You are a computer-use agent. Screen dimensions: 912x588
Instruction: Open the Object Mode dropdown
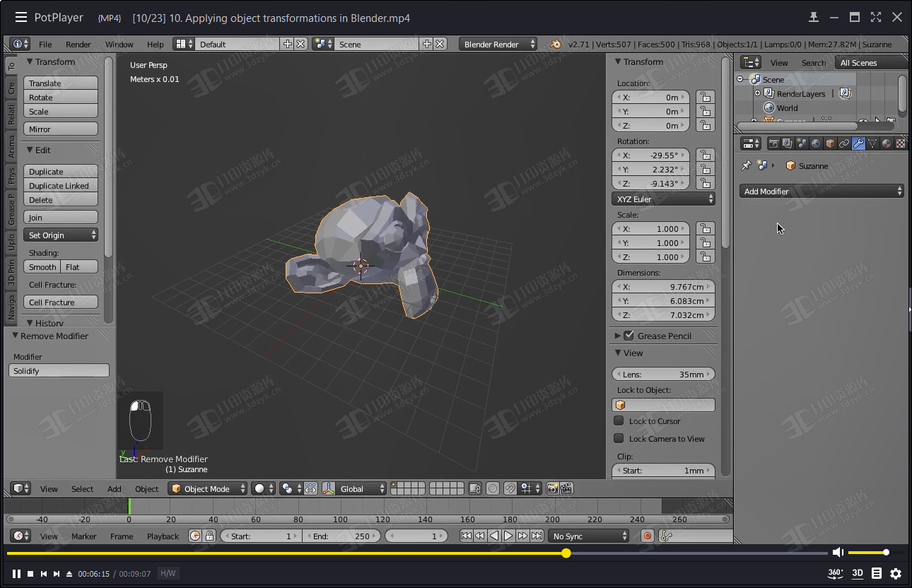(208, 488)
